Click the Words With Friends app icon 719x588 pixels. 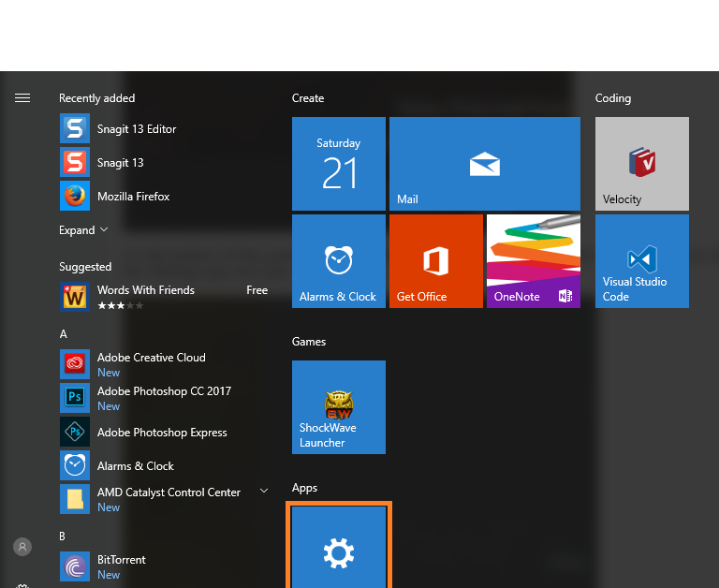tap(75, 297)
